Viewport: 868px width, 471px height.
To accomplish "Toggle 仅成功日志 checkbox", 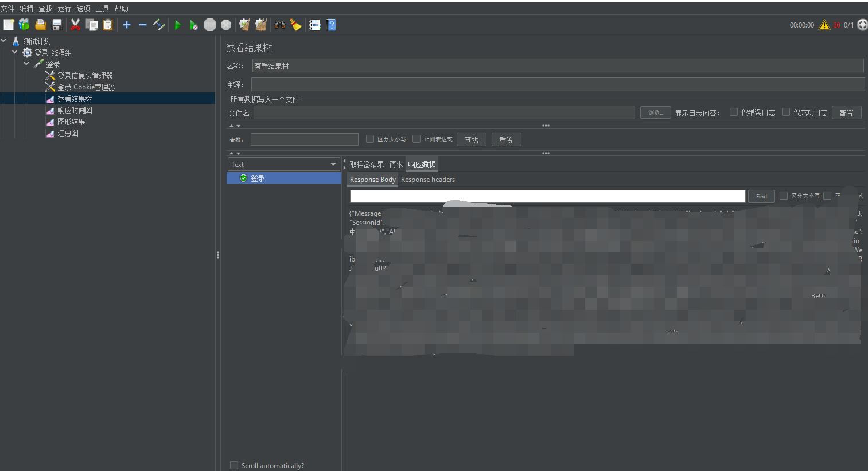I will [786, 112].
